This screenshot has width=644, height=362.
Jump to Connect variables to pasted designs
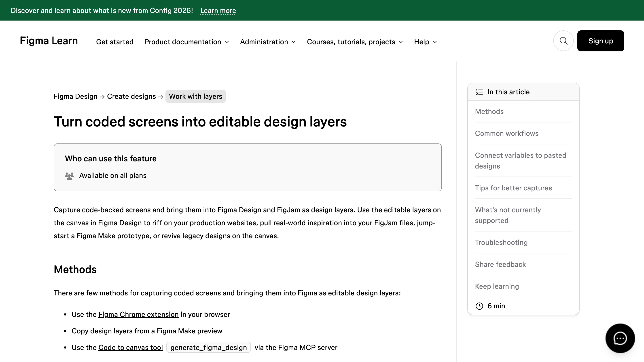click(521, 161)
